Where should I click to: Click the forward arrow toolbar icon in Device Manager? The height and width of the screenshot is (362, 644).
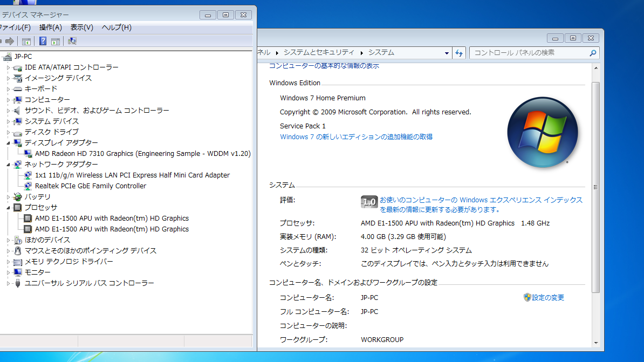pyautogui.click(x=10, y=41)
